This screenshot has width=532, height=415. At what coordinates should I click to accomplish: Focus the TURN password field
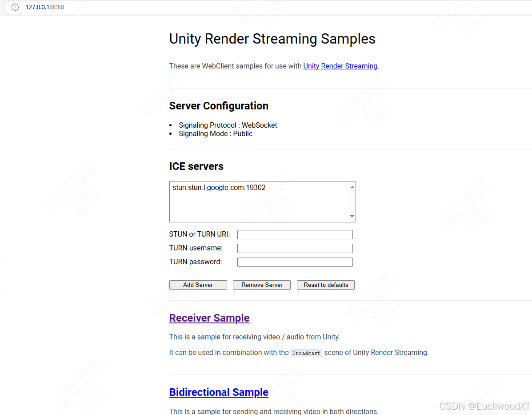pyautogui.click(x=295, y=262)
